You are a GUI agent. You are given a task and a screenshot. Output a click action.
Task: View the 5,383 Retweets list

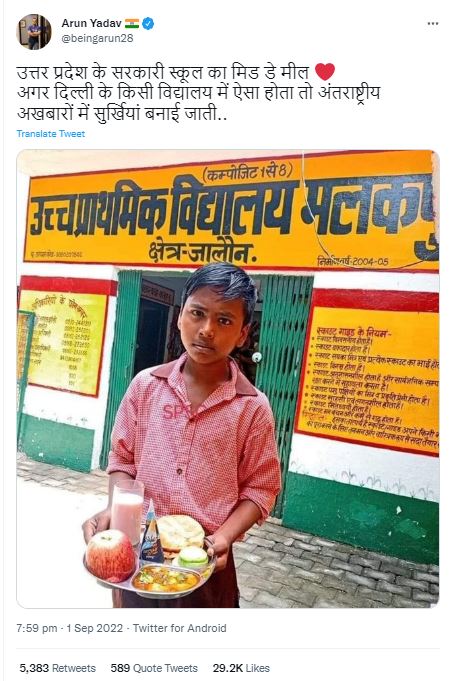pyautogui.click(x=57, y=668)
